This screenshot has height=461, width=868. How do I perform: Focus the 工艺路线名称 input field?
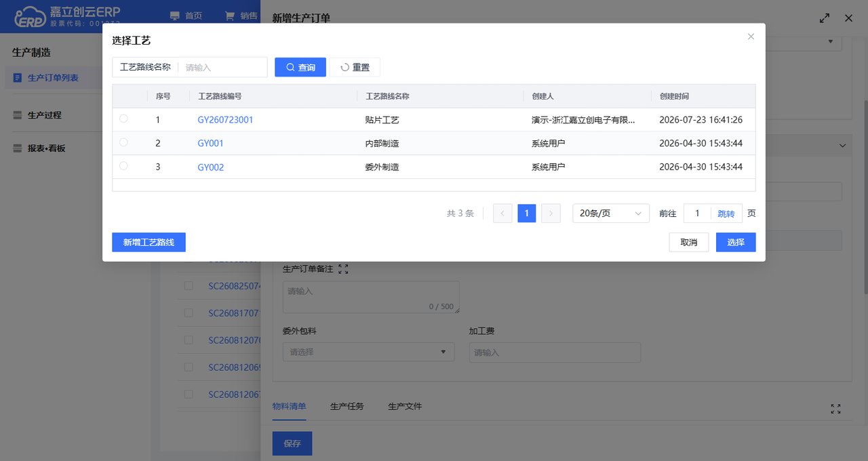click(222, 67)
